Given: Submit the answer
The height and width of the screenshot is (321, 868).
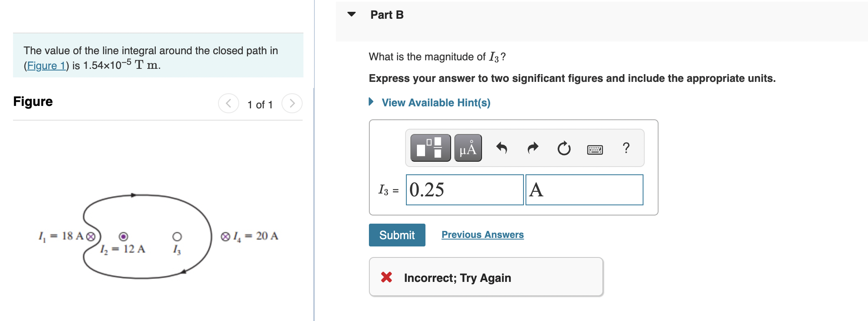Looking at the screenshot, I should tap(397, 235).
